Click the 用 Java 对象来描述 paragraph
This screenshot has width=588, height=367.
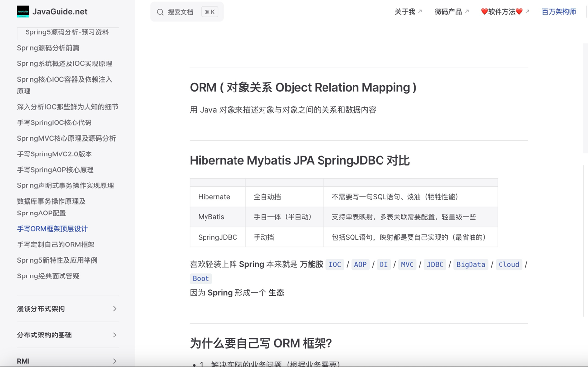pyautogui.click(x=283, y=110)
